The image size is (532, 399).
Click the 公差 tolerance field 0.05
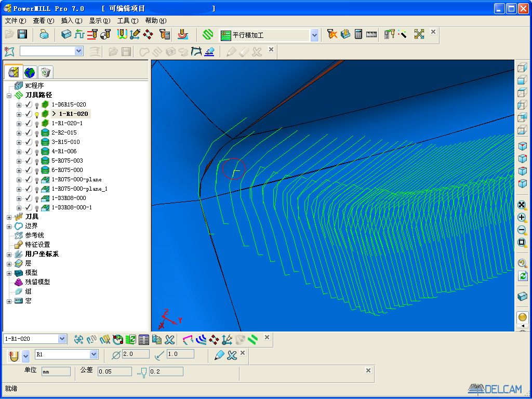115,371
